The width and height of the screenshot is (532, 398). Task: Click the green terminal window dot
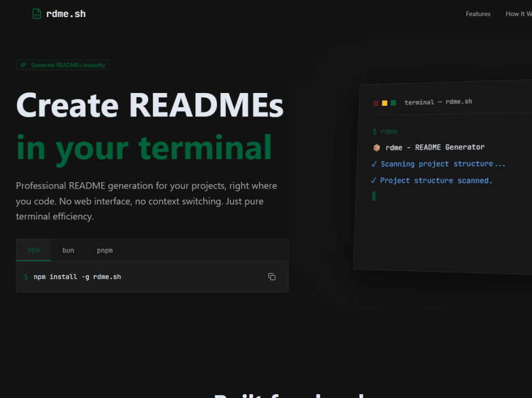393,103
